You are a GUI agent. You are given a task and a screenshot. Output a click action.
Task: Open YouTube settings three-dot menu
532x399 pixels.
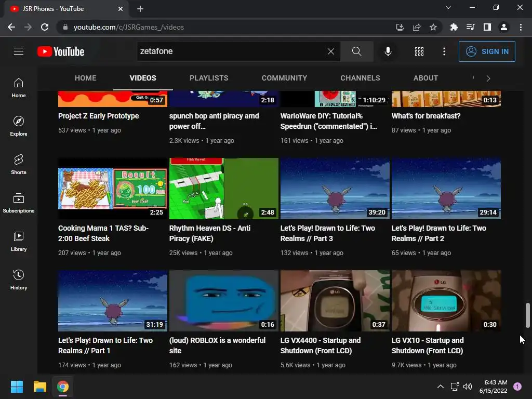[x=444, y=51]
